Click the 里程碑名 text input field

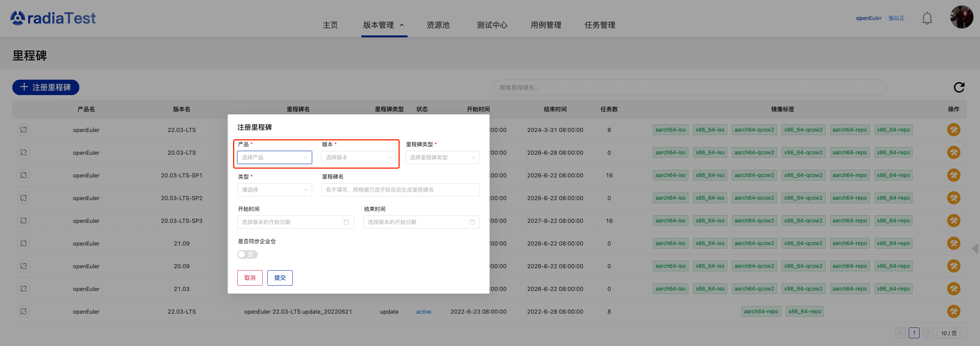tap(400, 190)
